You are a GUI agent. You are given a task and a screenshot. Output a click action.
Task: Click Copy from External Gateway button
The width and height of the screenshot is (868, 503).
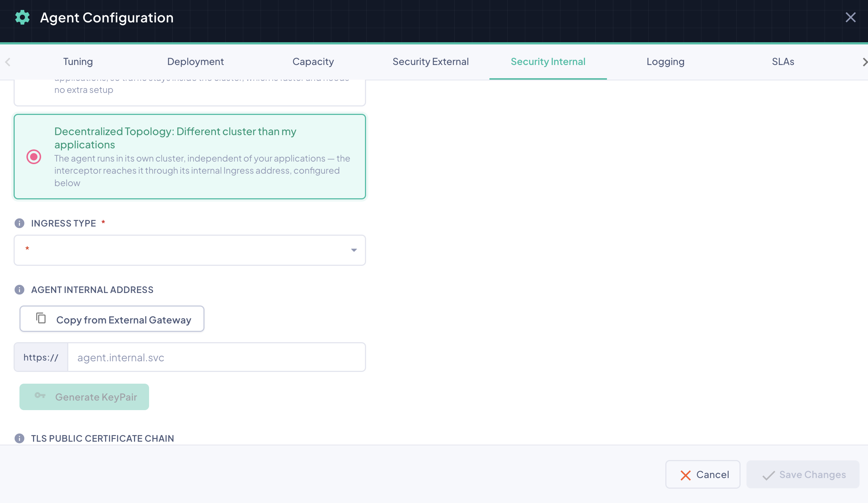112,319
